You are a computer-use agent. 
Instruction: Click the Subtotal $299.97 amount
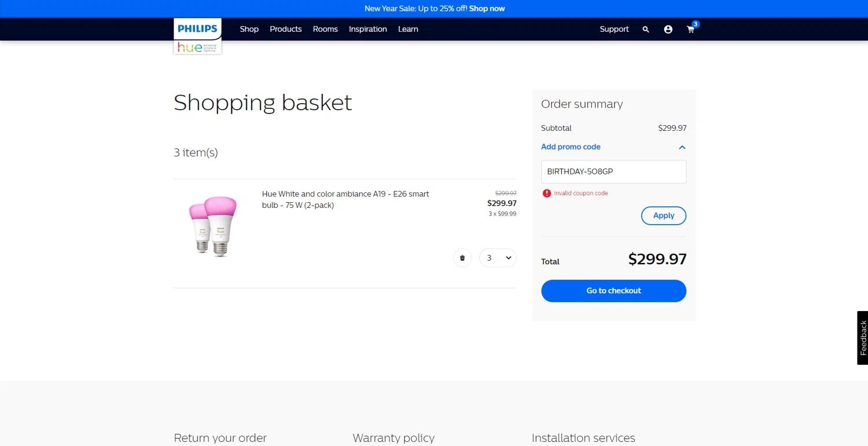(672, 128)
